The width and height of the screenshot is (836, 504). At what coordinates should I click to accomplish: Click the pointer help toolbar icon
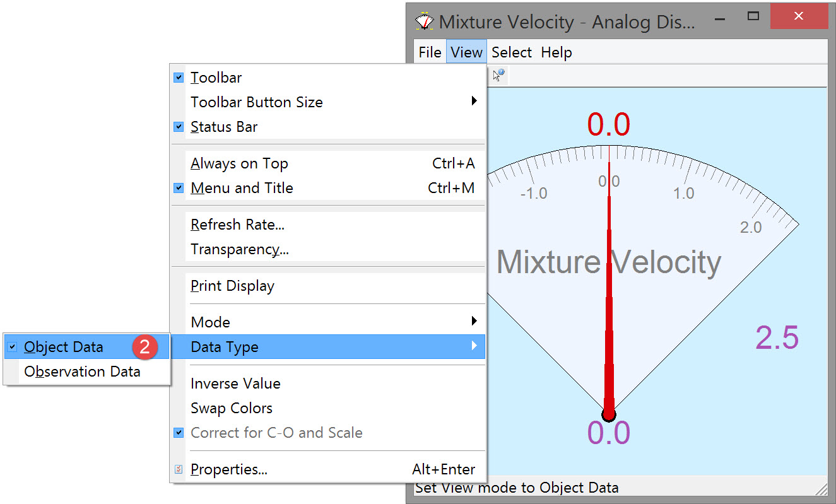[498, 76]
